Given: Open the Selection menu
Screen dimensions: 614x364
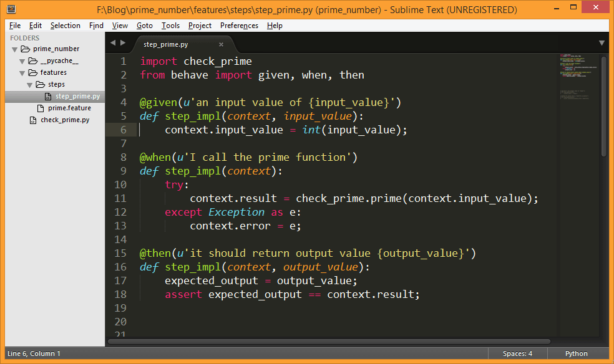Looking at the screenshot, I should (66, 26).
